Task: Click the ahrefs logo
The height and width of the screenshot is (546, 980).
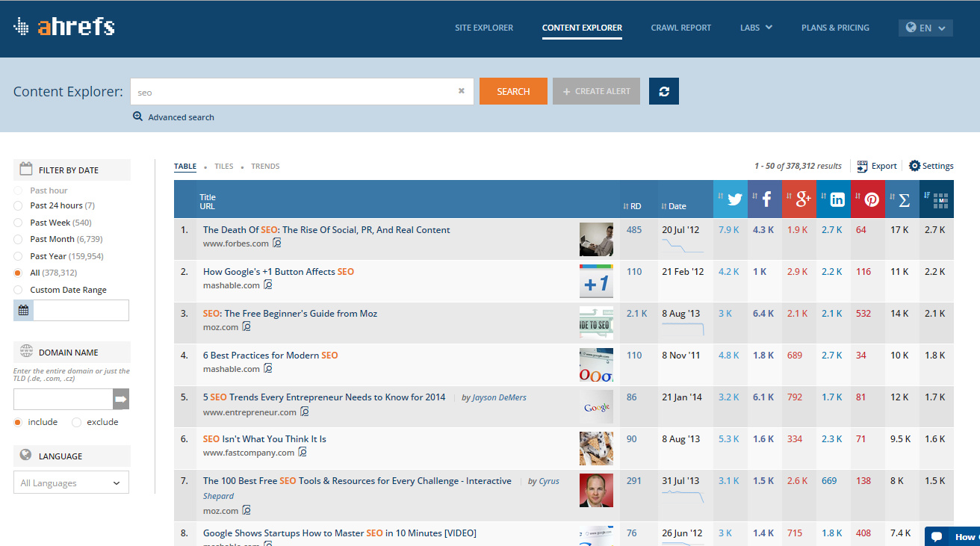Action: pos(64,27)
